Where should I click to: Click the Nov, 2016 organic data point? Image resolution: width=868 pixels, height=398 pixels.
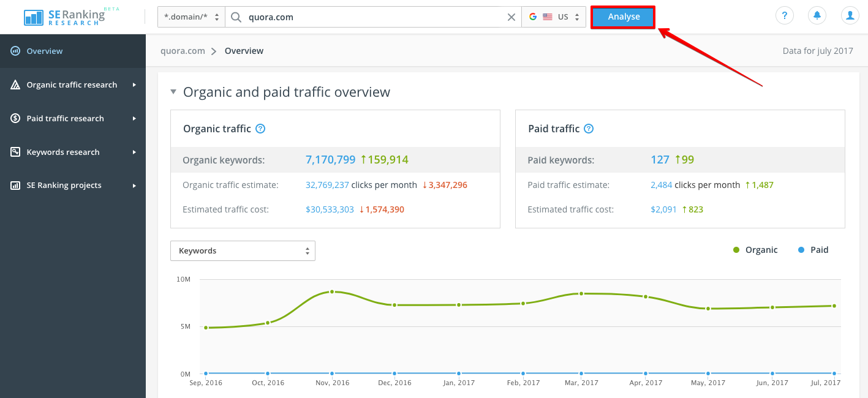click(332, 291)
